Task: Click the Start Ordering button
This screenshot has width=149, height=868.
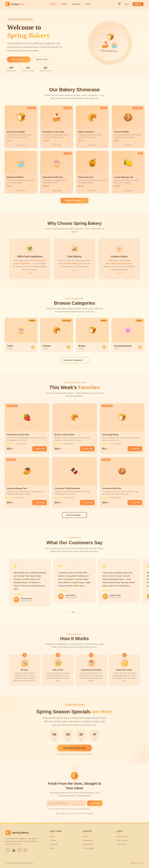Action: pyautogui.click(x=19, y=59)
